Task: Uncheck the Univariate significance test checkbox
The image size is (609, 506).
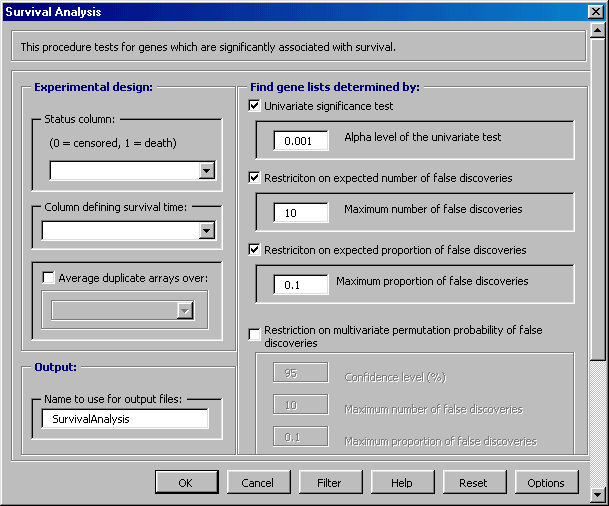Action: (255, 106)
